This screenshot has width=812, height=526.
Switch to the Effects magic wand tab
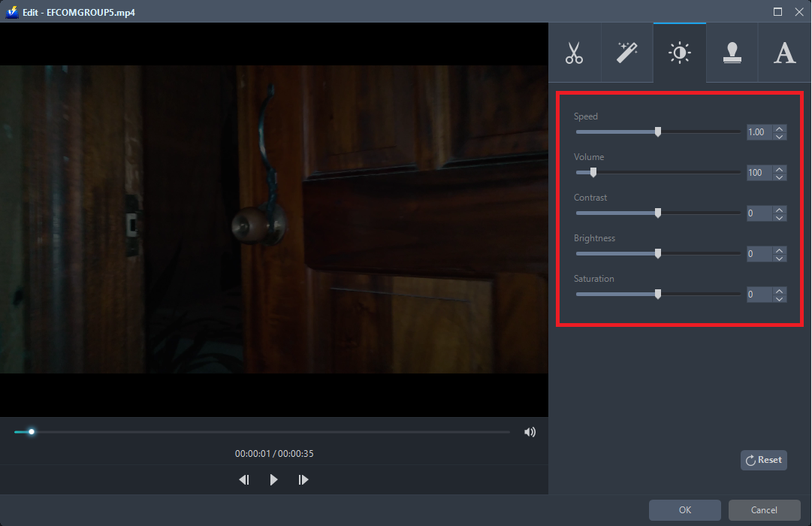627,52
